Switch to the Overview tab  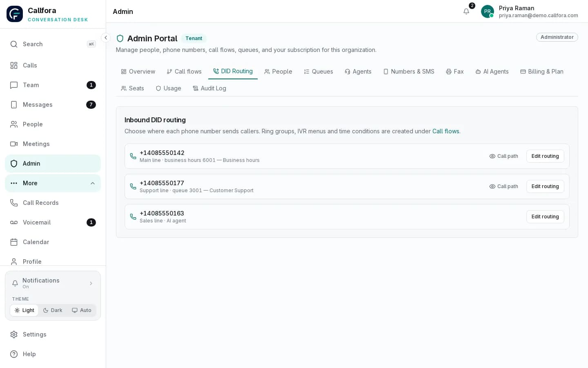(138, 72)
